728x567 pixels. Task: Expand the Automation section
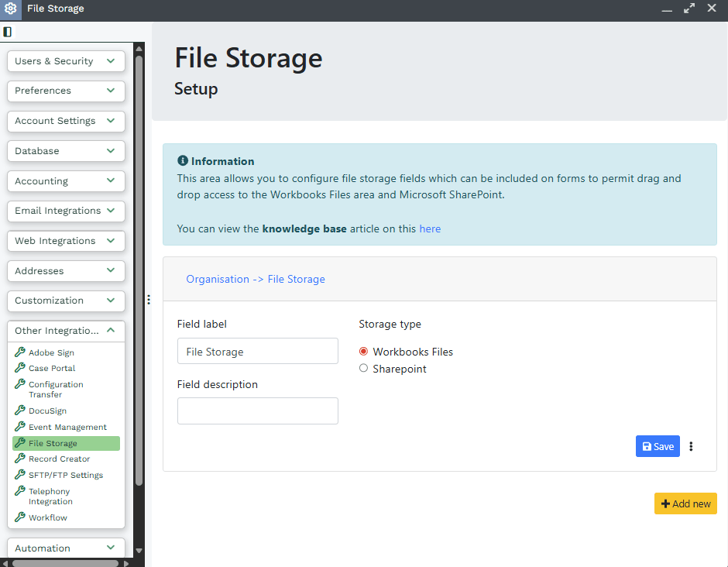66,548
